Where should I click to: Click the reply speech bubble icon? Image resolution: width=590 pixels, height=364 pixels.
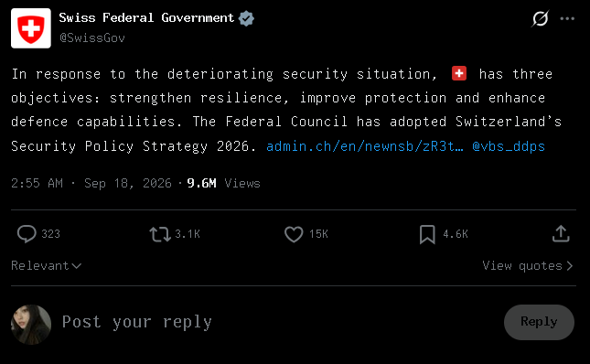[27, 234]
